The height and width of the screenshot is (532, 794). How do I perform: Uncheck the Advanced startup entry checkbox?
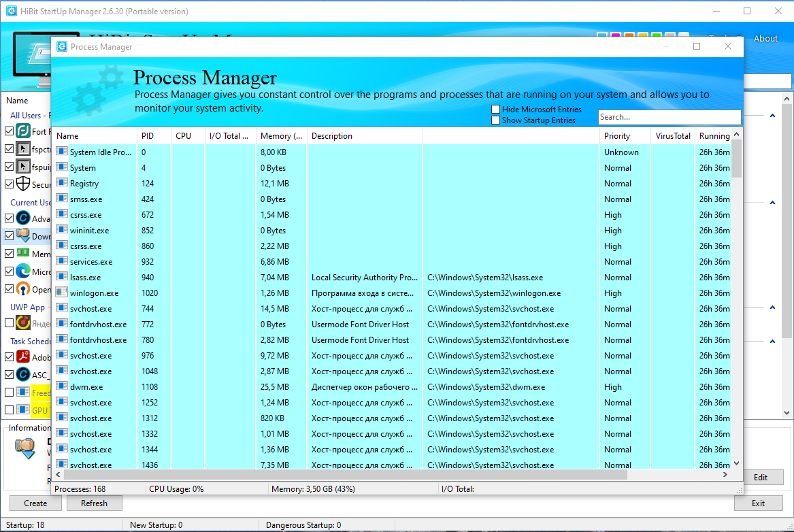point(9,218)
